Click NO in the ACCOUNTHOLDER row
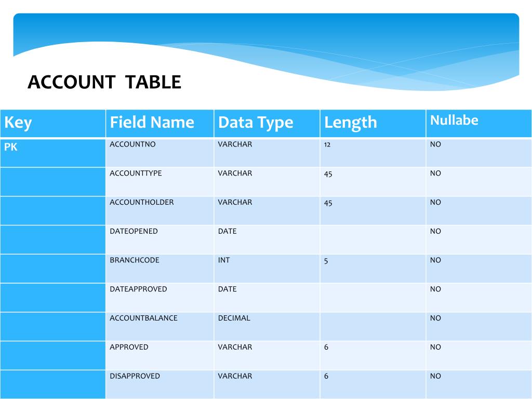Image resolution: width=532 pixels, height=399 pixels. click(x=435, y=202)
